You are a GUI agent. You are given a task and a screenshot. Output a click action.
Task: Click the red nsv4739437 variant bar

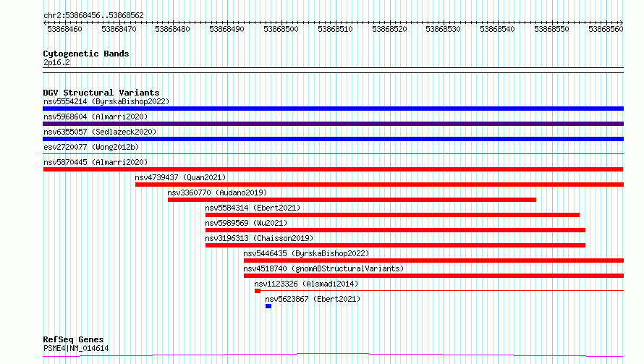[x=379, y=185]
